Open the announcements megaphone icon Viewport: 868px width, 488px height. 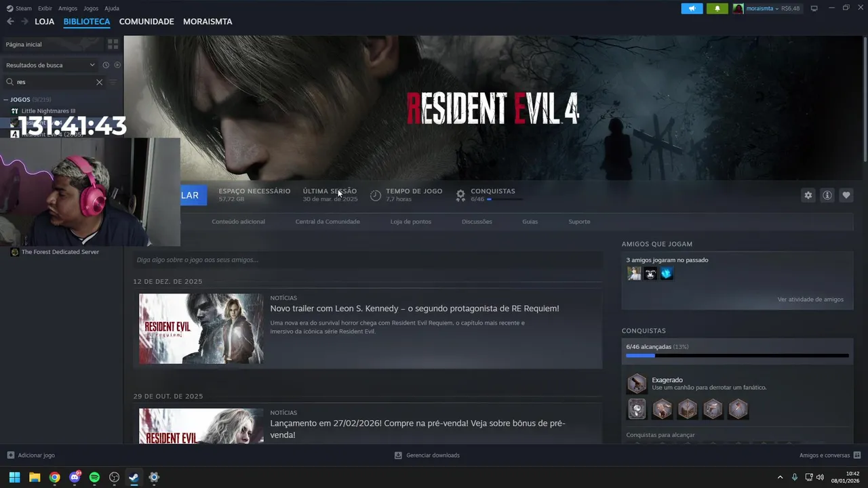coord(692,8)
